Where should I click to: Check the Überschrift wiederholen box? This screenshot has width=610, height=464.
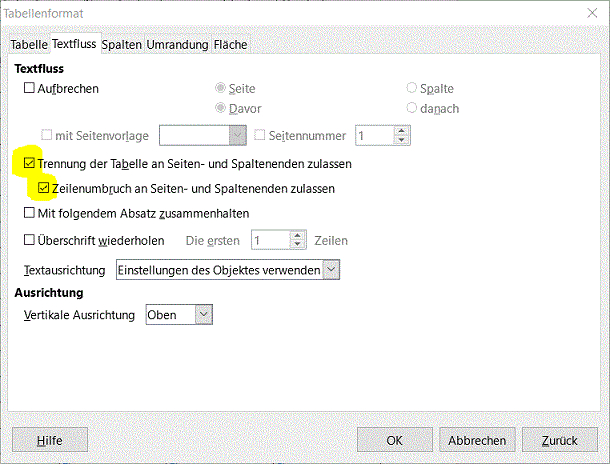point(29,240)
